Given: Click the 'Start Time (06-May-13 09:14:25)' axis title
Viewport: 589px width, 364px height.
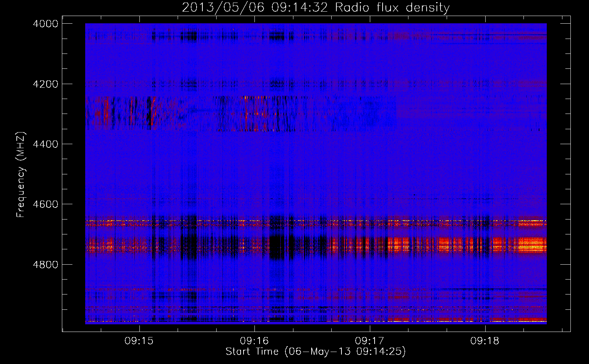Looking at the screenshot, I should pos(316,352).
